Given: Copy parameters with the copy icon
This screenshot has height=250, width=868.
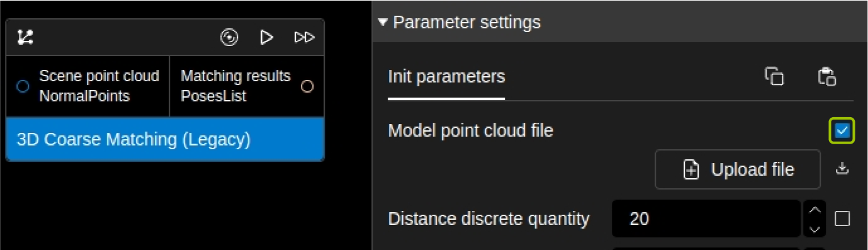Looking at the screenshot, I should pos(774,76).
